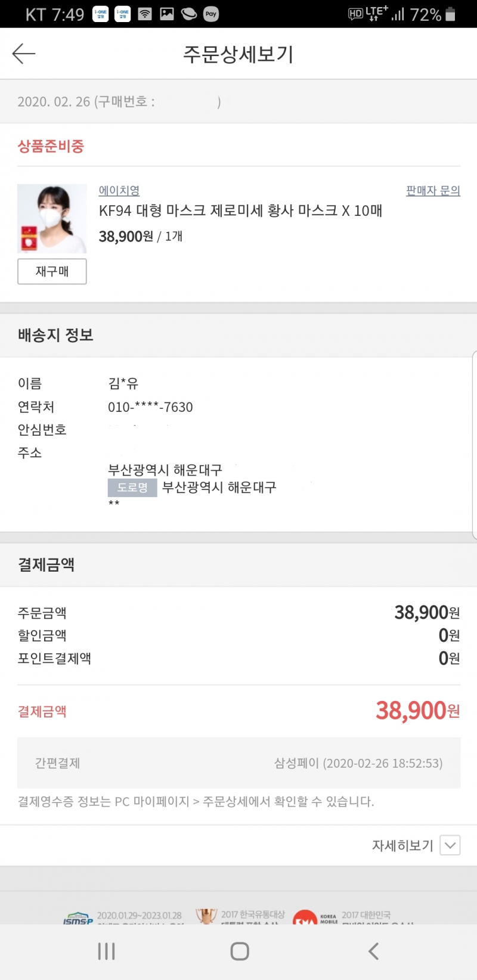Tap the Wi-Fi status bar icon

pos(145,14)
